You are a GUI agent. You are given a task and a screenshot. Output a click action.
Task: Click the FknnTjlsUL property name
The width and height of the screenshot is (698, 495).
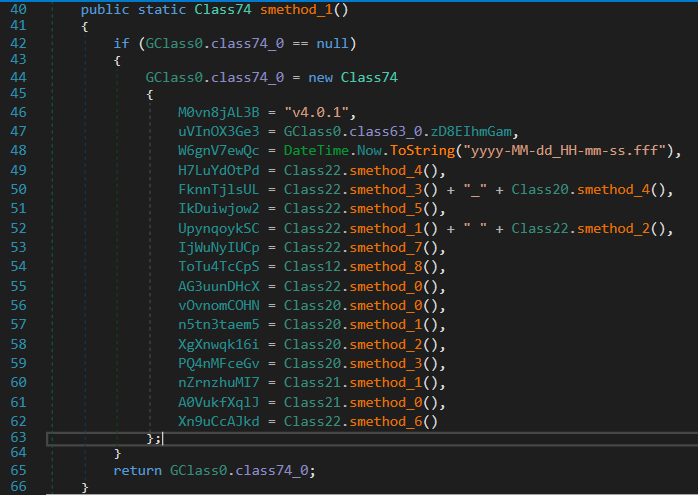(x=219, y=190)
